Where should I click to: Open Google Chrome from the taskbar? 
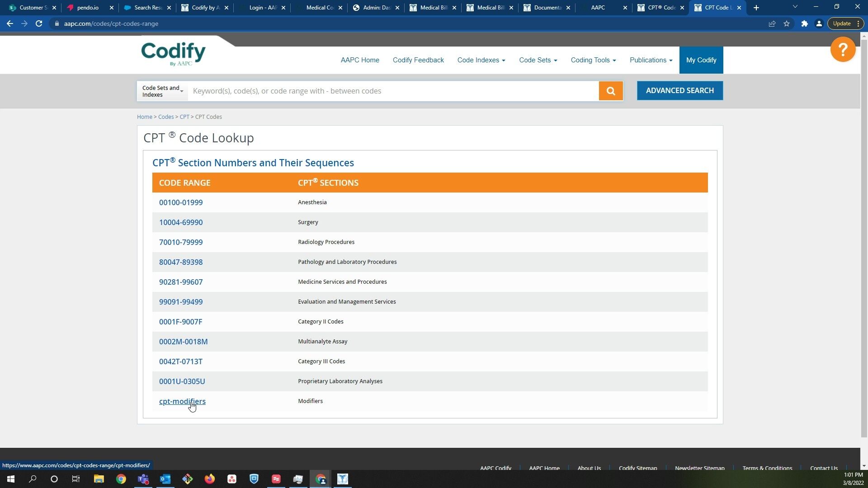(121, 479)
